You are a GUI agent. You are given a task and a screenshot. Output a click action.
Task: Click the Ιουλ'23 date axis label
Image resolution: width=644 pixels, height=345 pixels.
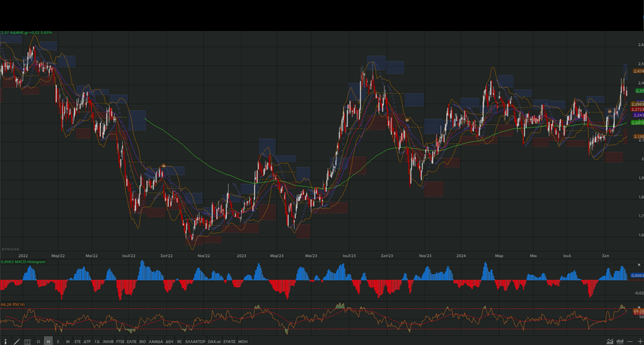pyautogui.click(x=349, y=256)
